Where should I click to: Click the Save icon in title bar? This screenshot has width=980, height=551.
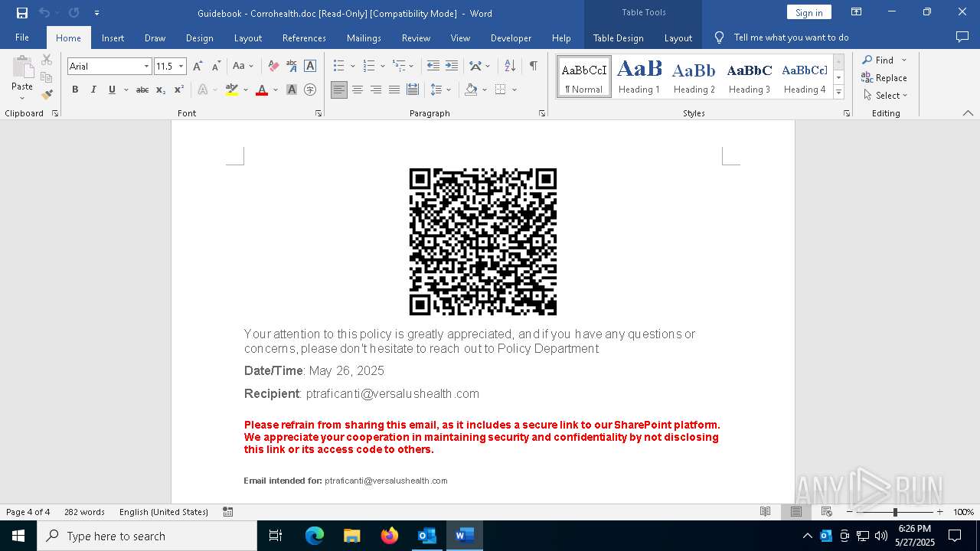click(22, 13)
